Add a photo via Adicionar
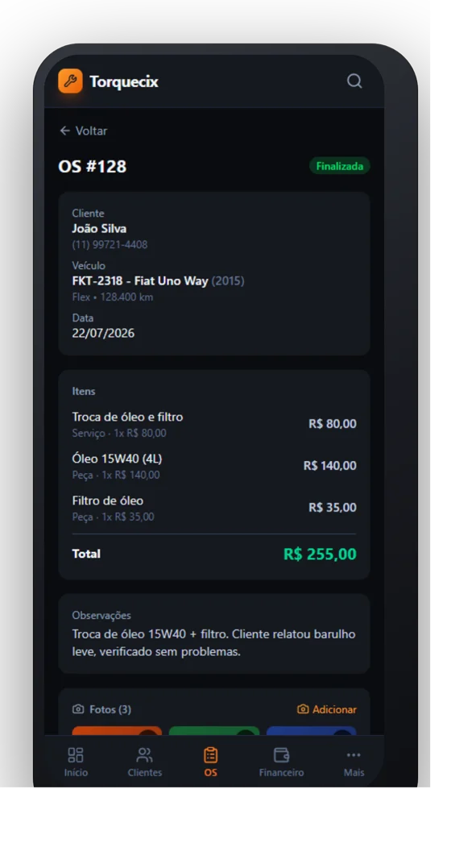The image size is (451, 868). coord(326,709)
